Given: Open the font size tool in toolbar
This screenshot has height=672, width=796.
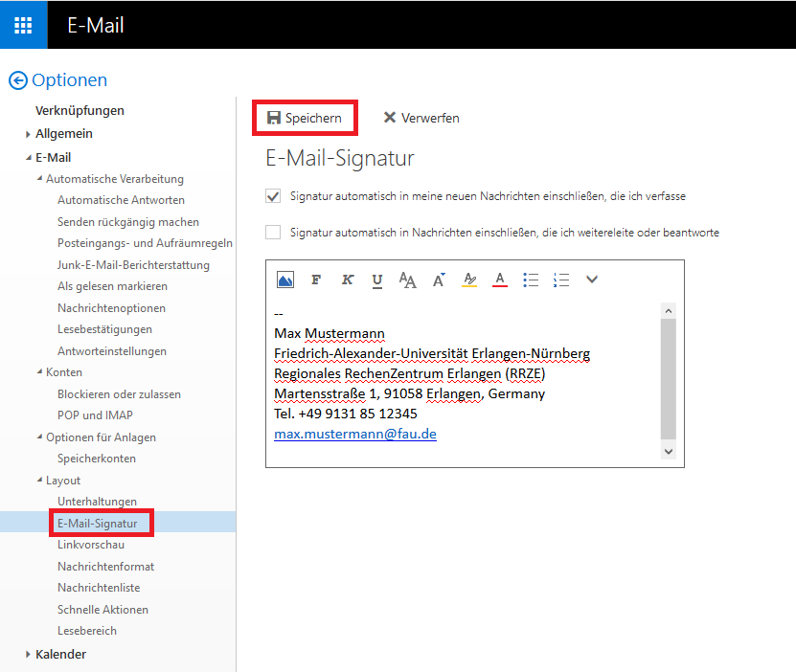Looking at the screenshot, I should (407, 280).
